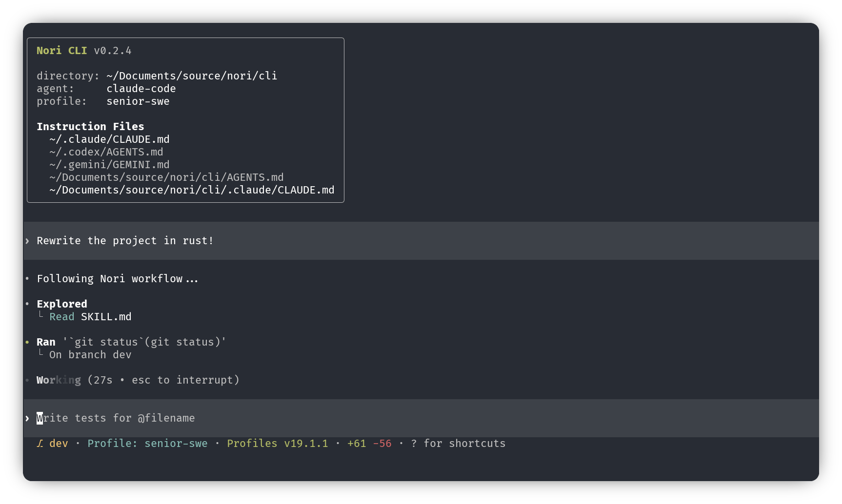Click the Ran git status command line
The image size is (842, 504).
tap(131, 342)
